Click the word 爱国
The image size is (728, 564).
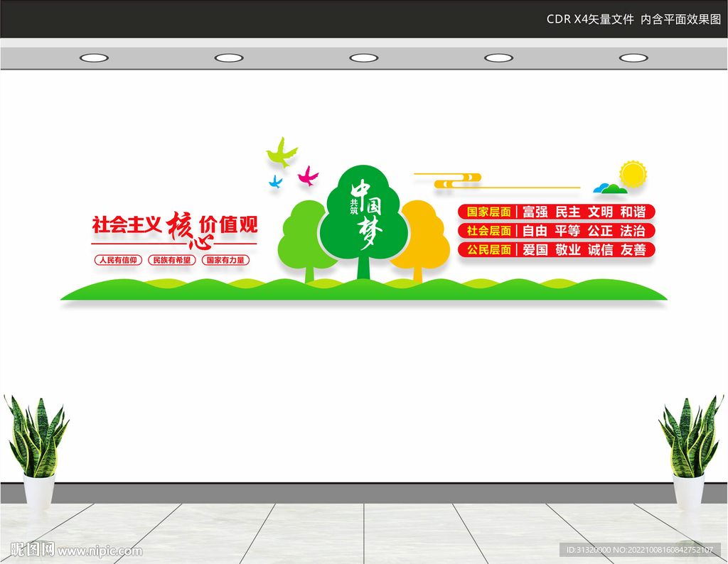(535, 250)
